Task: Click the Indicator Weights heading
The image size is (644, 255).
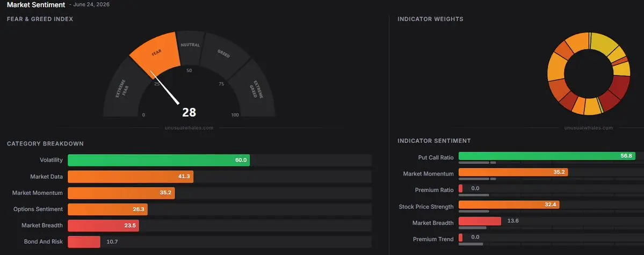Action: pos(430,19)
